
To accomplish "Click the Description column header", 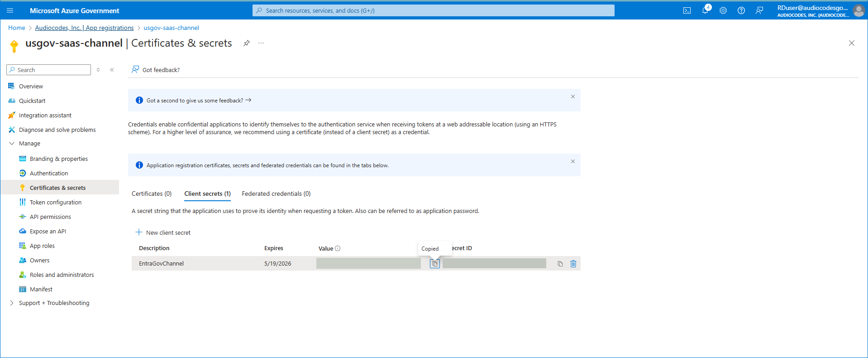I will (x=154, y=248).
